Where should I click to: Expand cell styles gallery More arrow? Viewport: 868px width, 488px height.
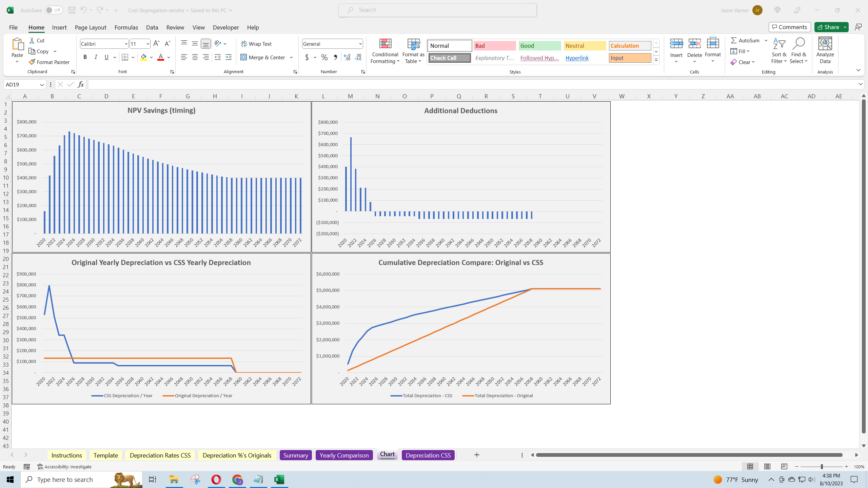pyautogui.click(x=656, y=60)
